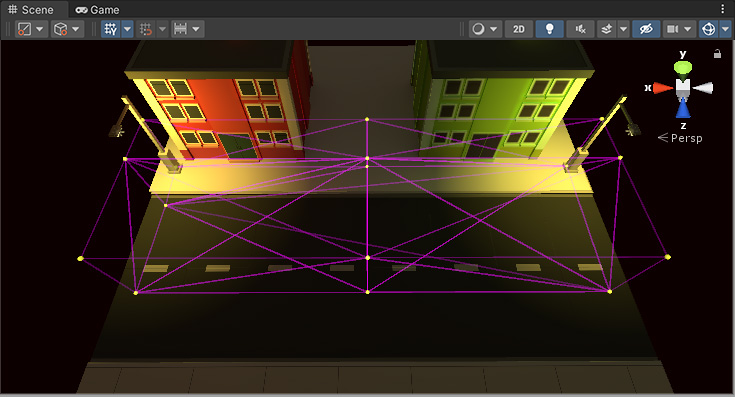Click the center cube of the orientation gizmo
Screen dimensions: 735x397
683,88
